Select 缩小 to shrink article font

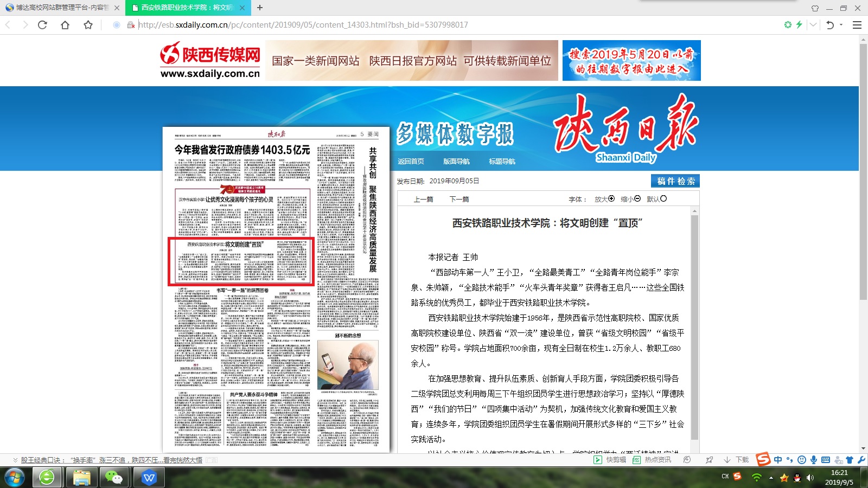click(x=630, y=199)
